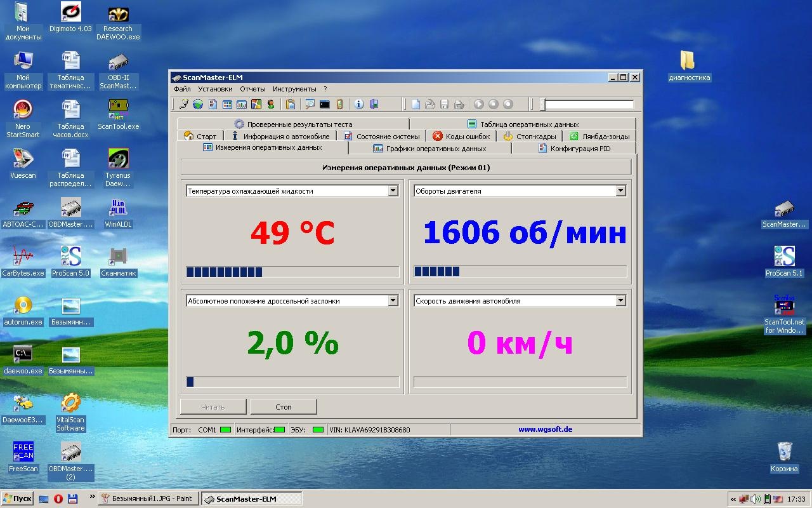Click the coolant temperature progress bar
This screenshot has width=812, height=508.
[292, 272]
